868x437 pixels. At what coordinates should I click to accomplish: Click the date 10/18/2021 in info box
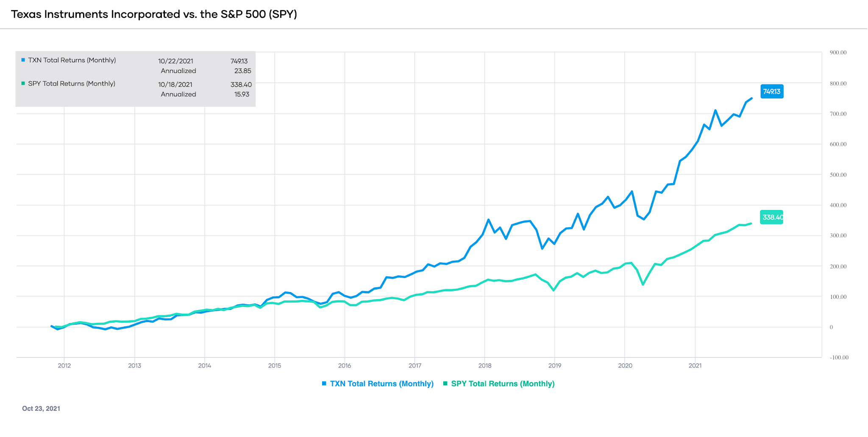coord(175,84)
